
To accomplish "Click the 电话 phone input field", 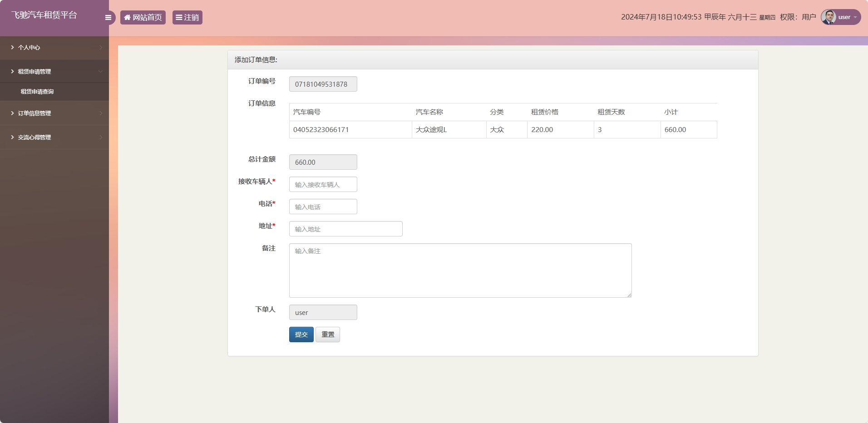I will click(x=323, y=207).
